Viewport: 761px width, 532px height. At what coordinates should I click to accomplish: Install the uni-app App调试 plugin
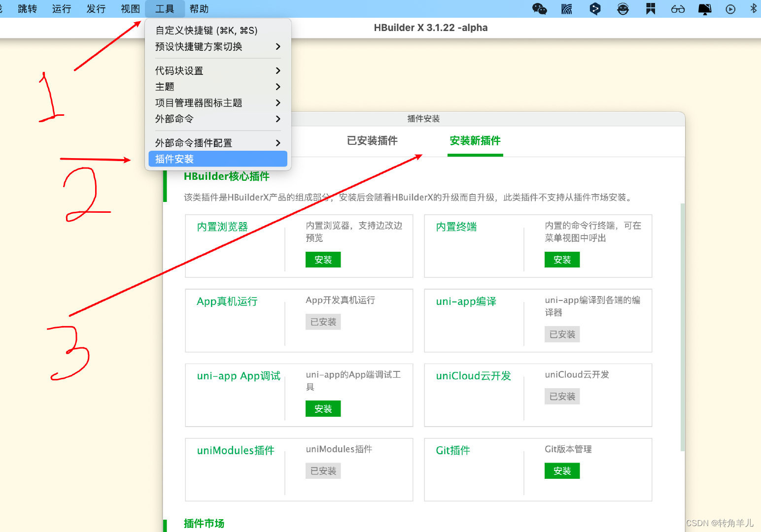(x=323, y=409)
